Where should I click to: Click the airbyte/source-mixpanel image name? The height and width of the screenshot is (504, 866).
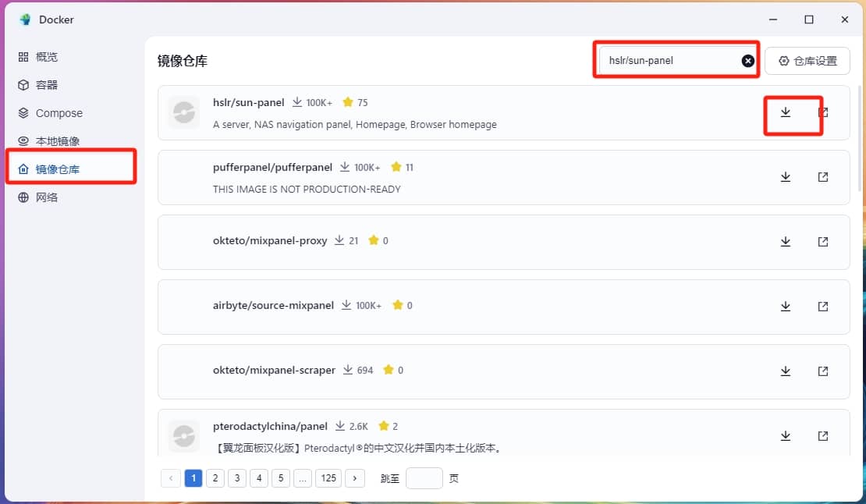pos(273,305)
